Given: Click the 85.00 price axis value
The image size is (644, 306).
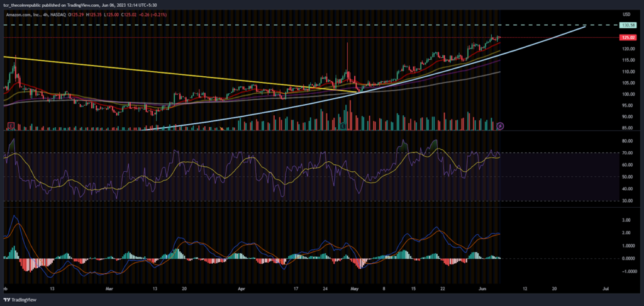Looking at the screenshot, I should click(x=629, y=128).
